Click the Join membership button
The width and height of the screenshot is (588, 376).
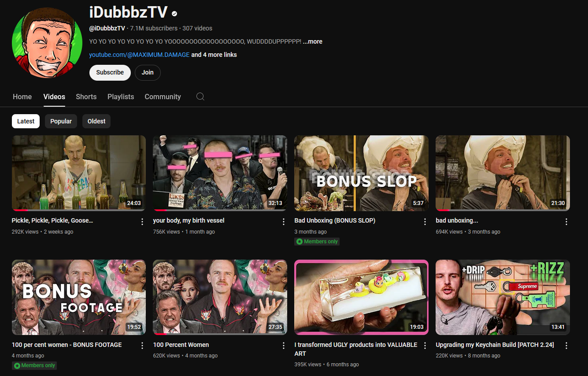tap(148, 72)
